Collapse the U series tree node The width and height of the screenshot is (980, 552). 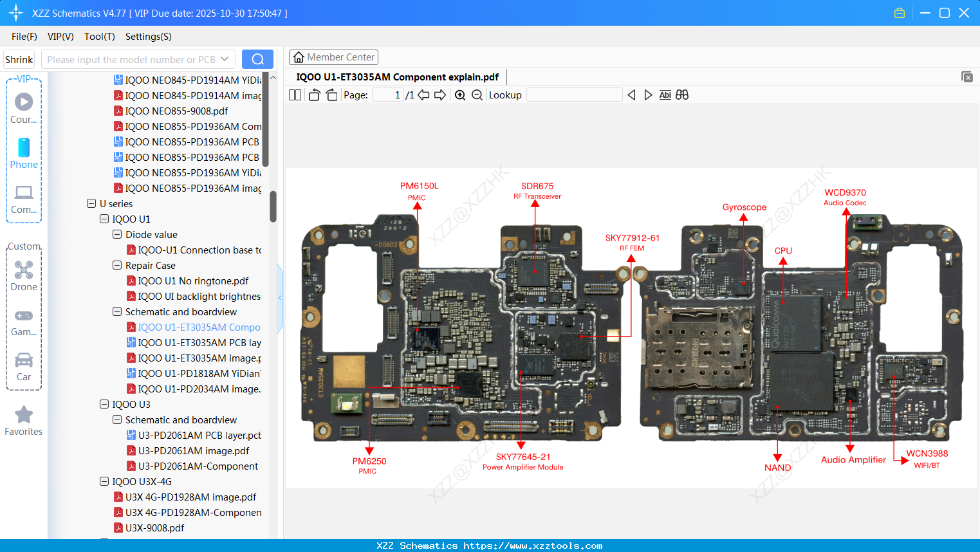click(x=91, y=203)
